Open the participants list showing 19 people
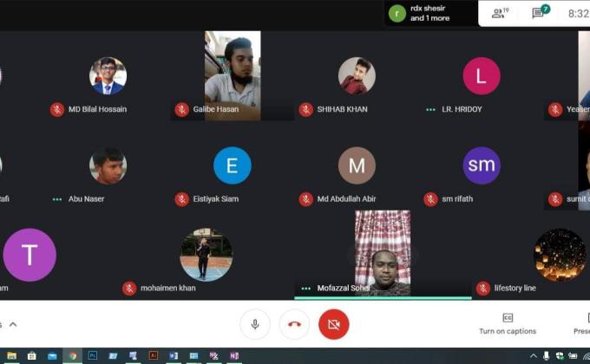Image resolution: width=590 pixels, height=364 pixels. 500,13
